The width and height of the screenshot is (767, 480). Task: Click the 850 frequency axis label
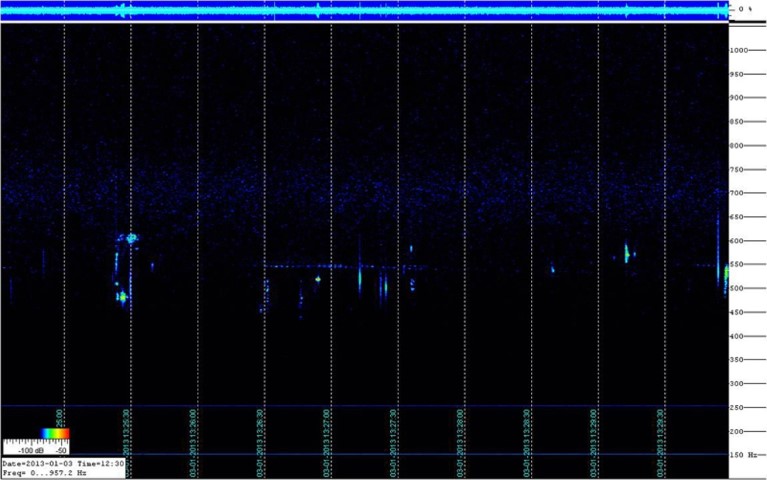(737, 122)
